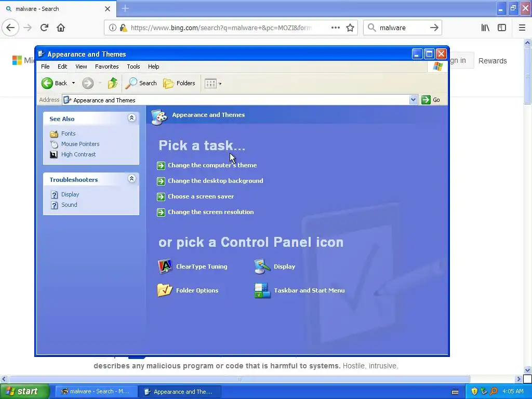Open the ClearType Tuning icon
The width and height of the screenshot is (532, 399).
(165, 267)
